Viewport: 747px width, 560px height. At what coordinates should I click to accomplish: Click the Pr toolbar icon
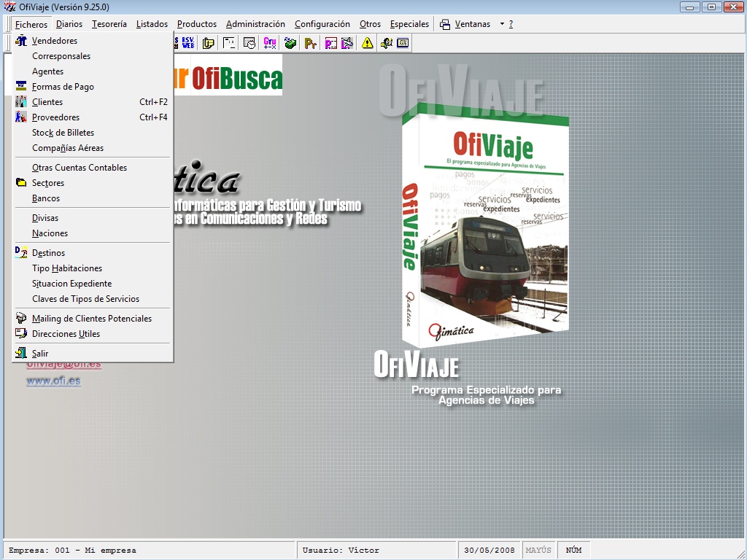pyautogui.click(x=311, y=43)
